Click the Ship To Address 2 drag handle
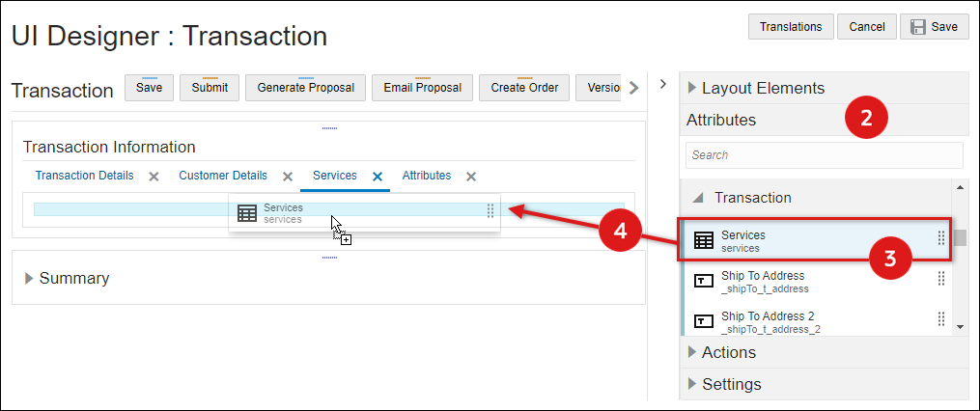980x411 pixels. 941,319
